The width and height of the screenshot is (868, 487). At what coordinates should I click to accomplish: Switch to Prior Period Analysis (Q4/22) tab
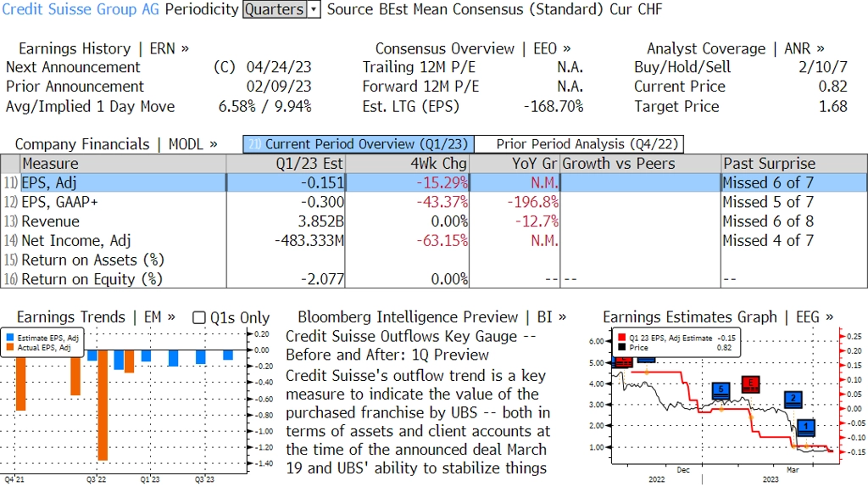(x=579, y=144)
